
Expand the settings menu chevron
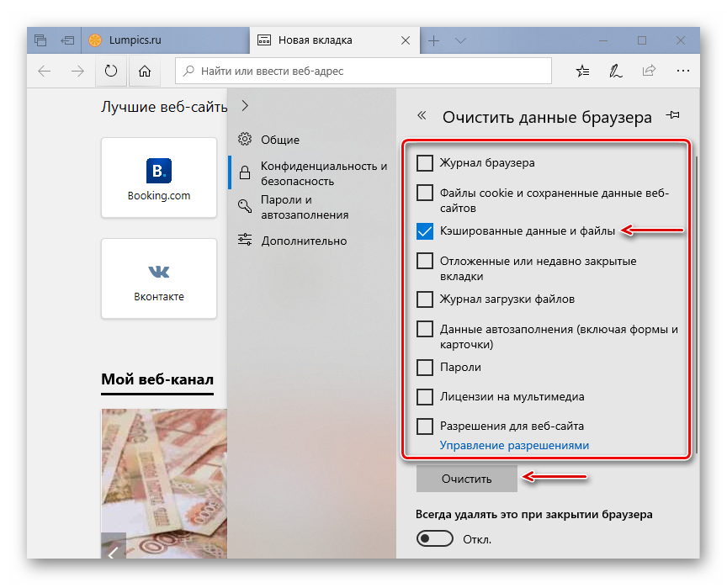(x=245, y=106)
